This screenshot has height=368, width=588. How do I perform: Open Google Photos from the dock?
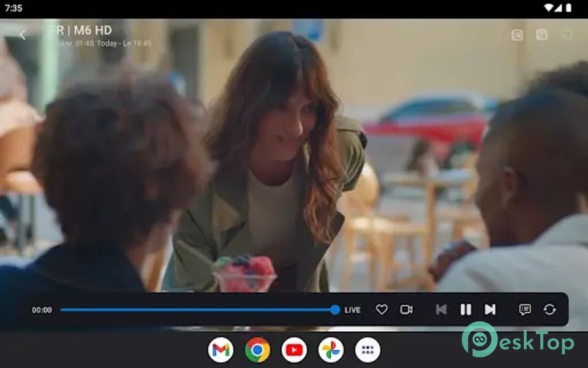click(x=331, y=350)
